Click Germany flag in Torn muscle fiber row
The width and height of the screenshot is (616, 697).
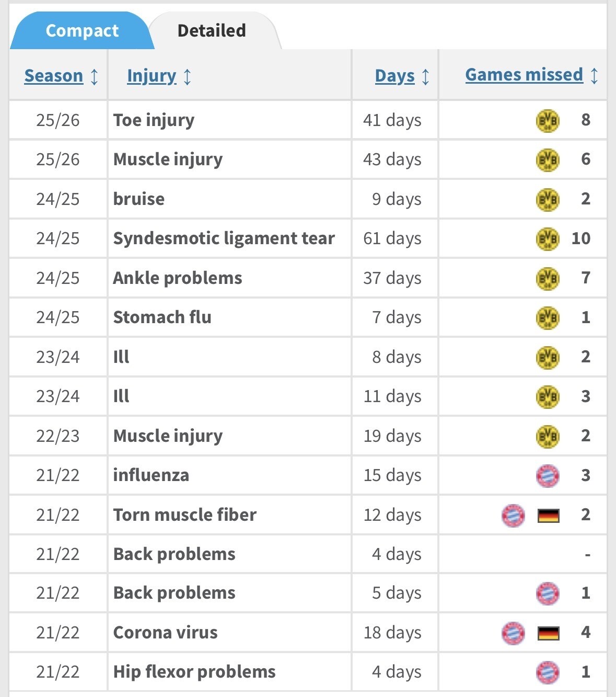[x=549, y=516]
